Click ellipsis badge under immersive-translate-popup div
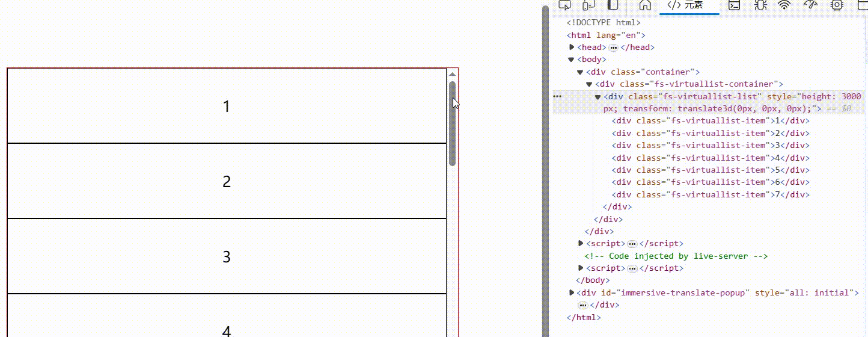Screen dimensions: 868x337 582,305
